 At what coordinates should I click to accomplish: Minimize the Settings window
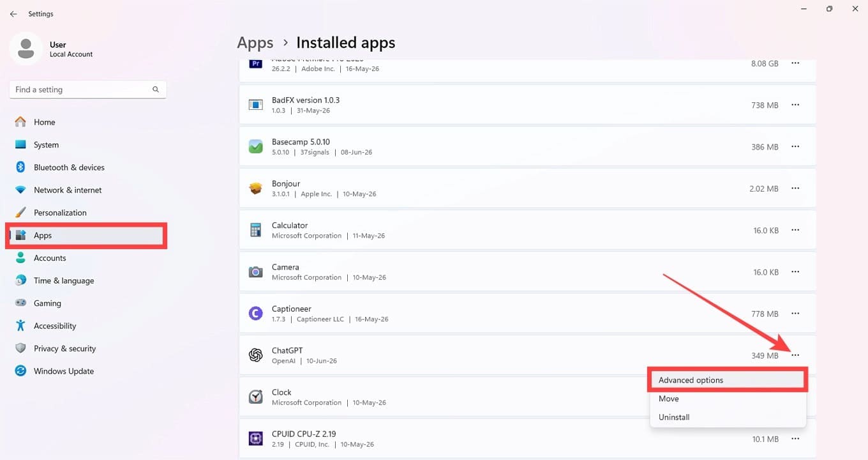[x=804, y=9]
